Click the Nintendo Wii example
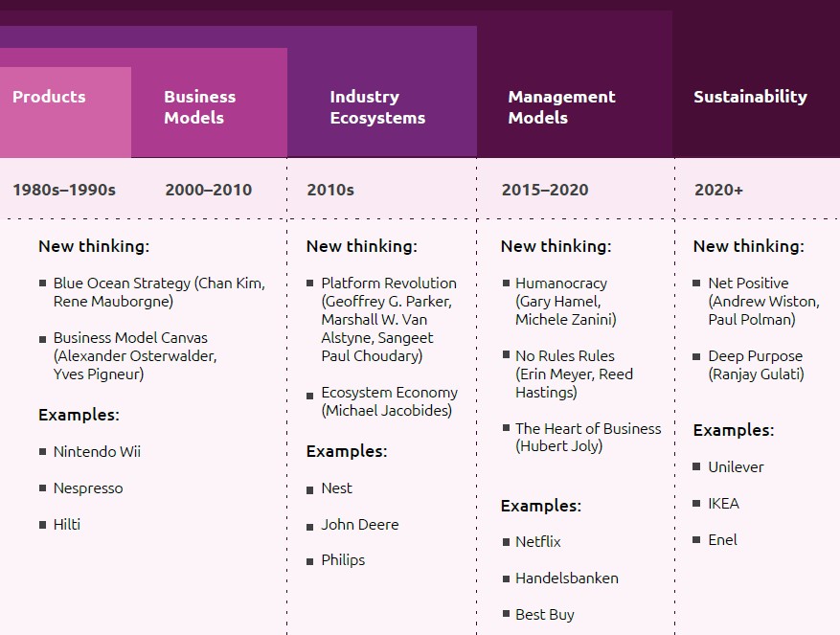Image resolution: width=840 pixels, height=635 pixels. (x=97, y=451)
